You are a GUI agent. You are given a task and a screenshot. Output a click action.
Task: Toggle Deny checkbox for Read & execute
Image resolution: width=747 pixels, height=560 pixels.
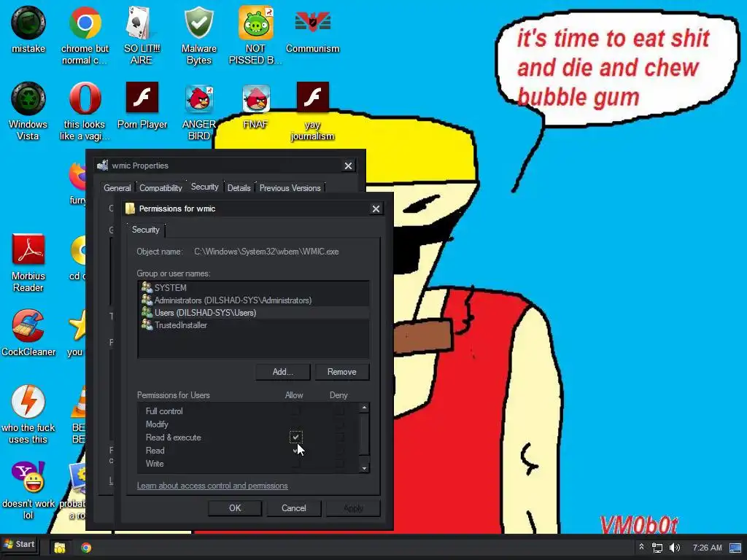(x=339, y=437)
